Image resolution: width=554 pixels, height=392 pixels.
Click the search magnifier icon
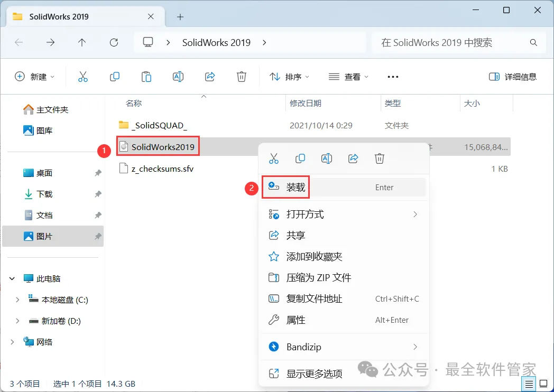533,43
